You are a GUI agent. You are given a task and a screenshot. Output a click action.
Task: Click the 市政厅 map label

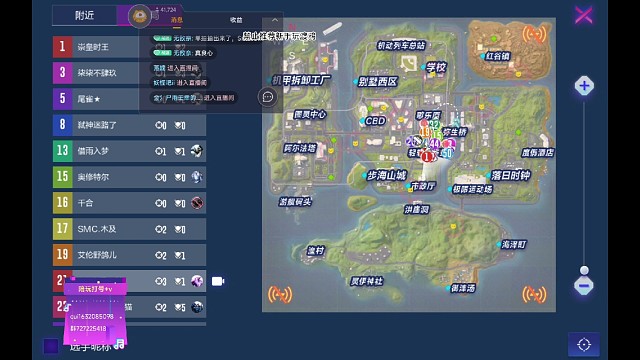point(423,187)
